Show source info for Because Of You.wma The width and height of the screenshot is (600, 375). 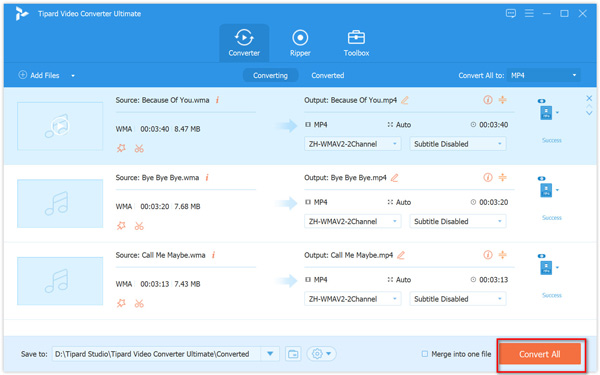[x=217, y=100]
